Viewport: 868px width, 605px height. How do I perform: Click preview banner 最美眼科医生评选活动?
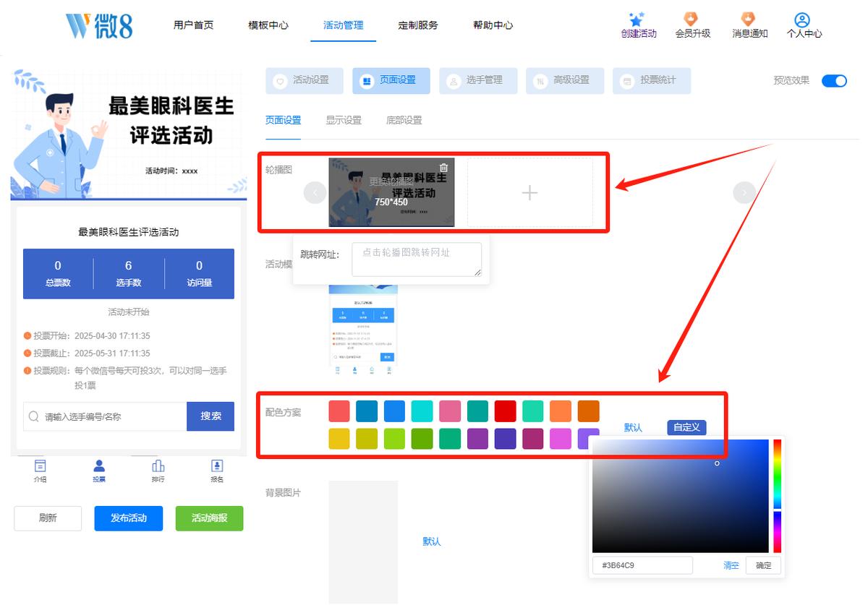pyautogui.click(x=129, y=134)
